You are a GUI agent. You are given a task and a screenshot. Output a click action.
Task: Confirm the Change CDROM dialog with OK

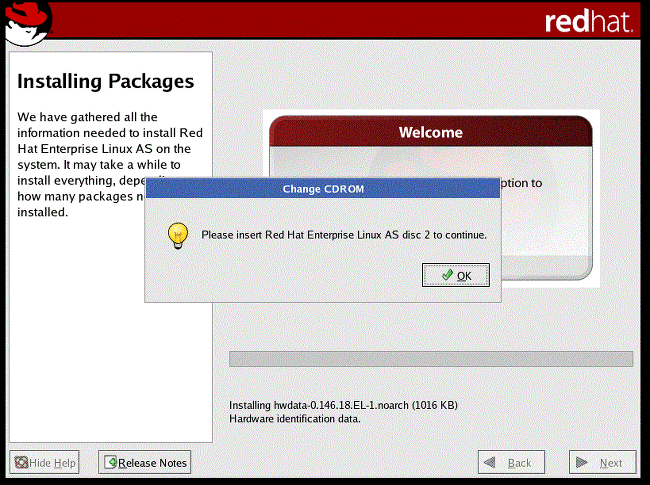(x=456, y=275)
